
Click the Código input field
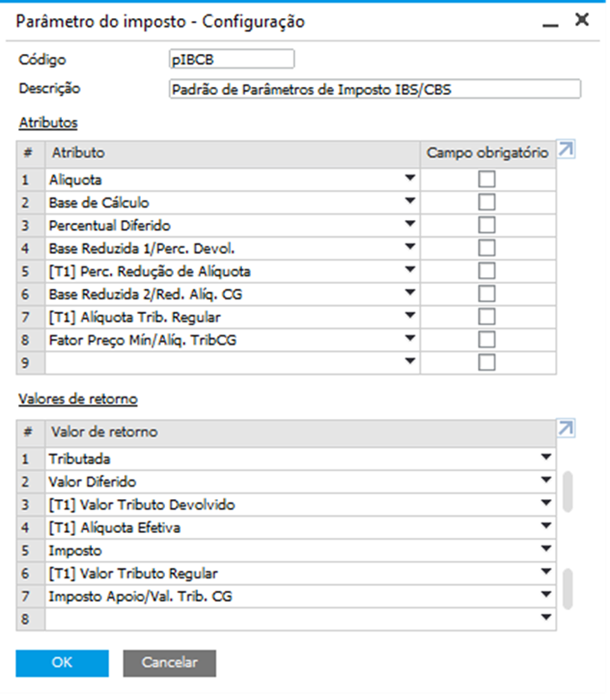(x=232, y=59)
